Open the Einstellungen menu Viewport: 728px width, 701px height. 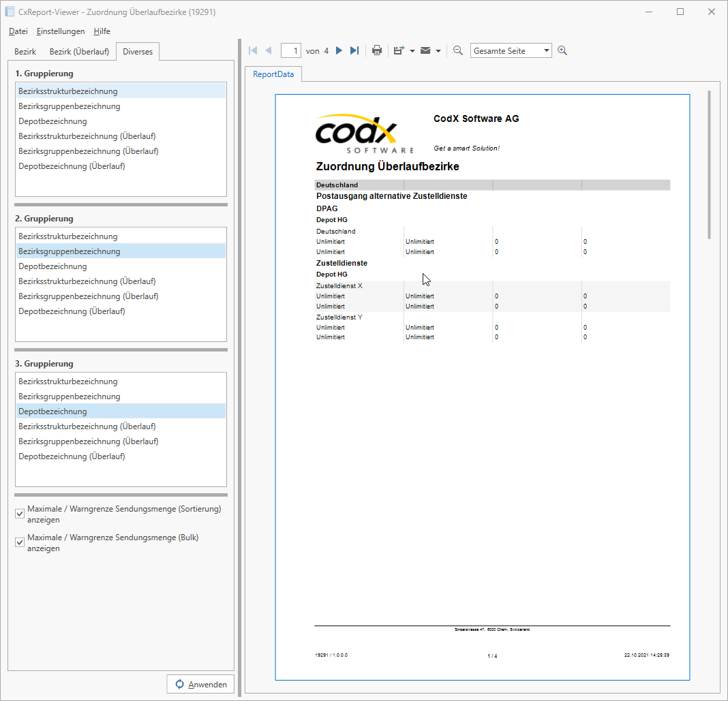[x=61, y=31]
